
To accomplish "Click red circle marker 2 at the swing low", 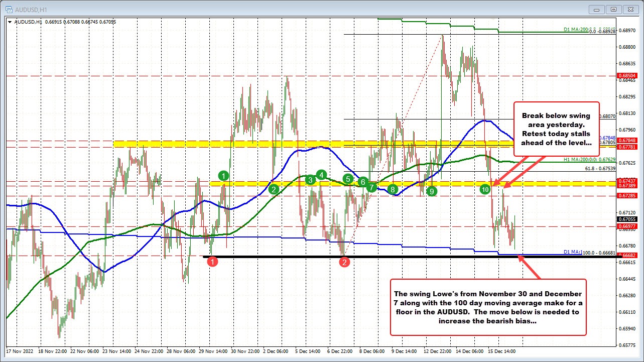I will [x=344, y=261].
